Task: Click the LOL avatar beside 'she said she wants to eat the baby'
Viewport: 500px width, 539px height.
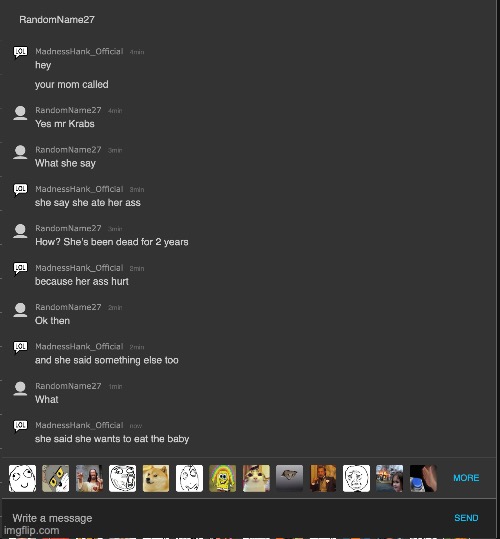Action: coord(20,426)
